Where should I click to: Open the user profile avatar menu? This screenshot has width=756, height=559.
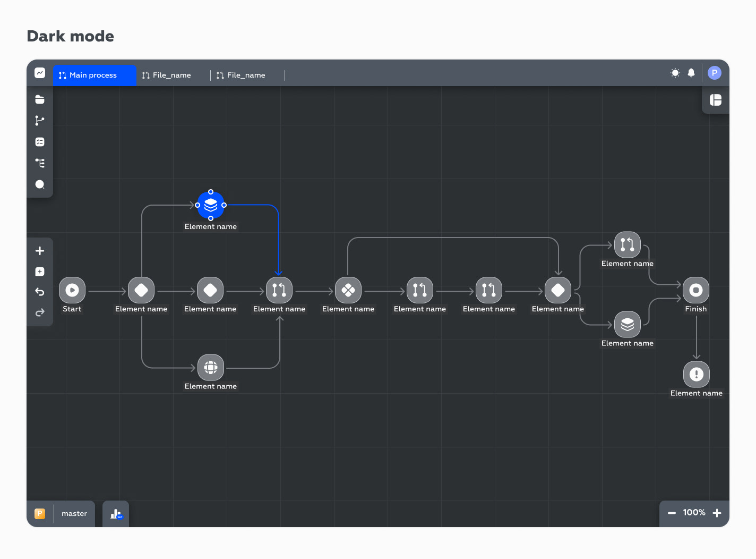click(715, 73)
